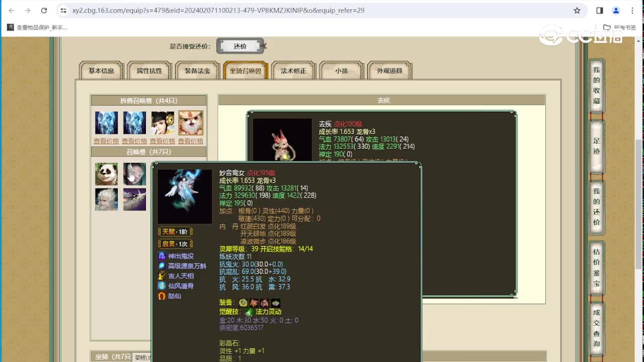Image resolution: width=644 pixels, height=362 pixels.
Task: Click the 妙音鸾女 pet model image
Action: pyautogui.click(x=185, y=196)
